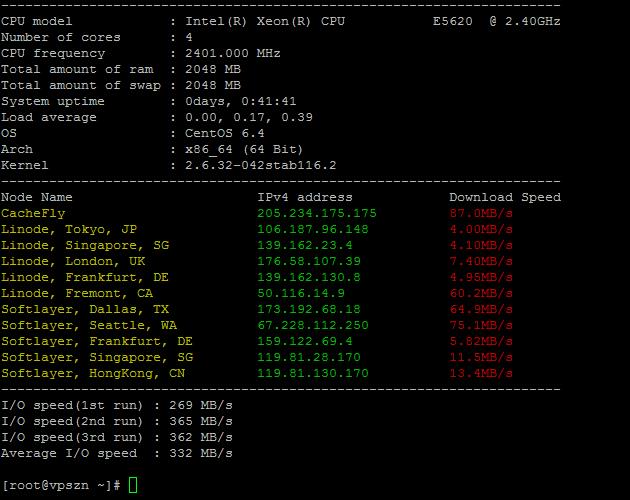The height and width of the screenshot is (500, 630).
Task: Click the Softlayer, Frankfurt, DE row name
Action: click(97, 342)
